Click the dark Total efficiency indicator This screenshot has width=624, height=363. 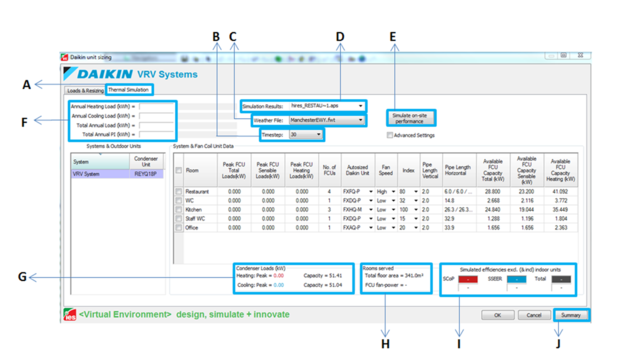pyautogui.click(x=561, y=279)
